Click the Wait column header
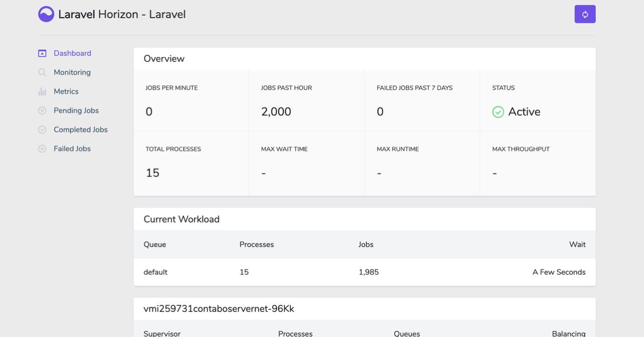Screen dimensions: 644x337 [578, 244]
